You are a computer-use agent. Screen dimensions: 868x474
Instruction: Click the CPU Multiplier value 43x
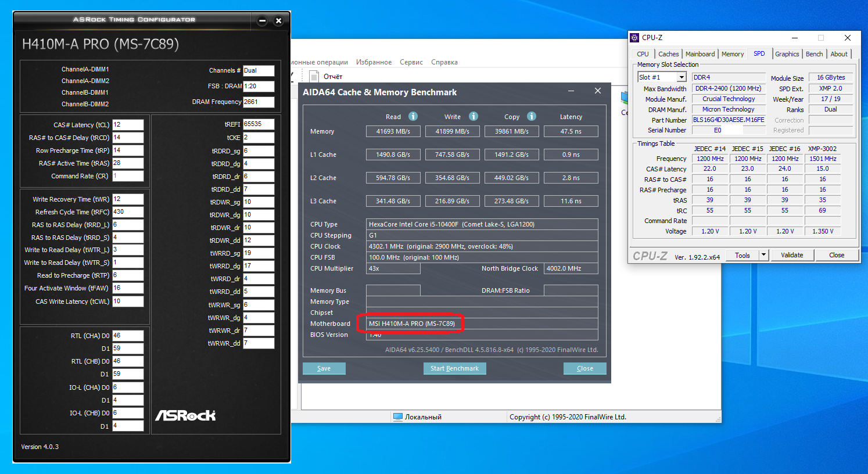point(393,268)
